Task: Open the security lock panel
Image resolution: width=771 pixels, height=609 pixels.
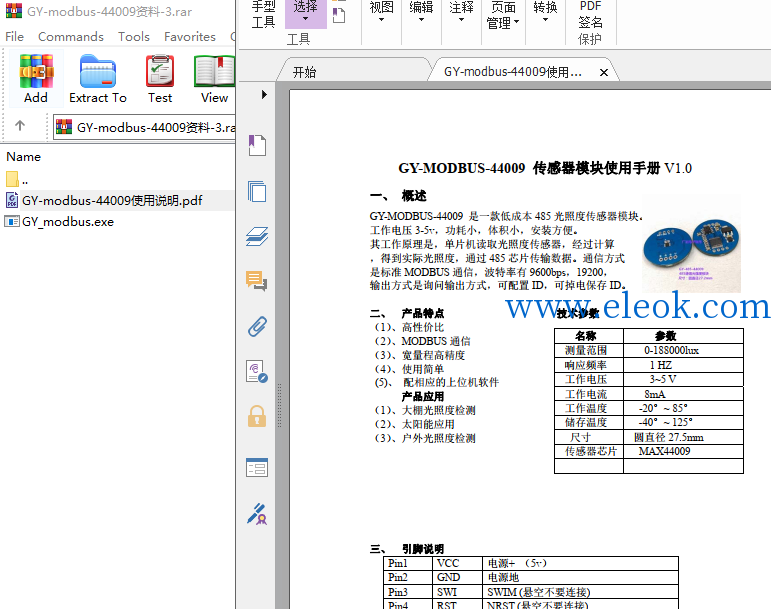Action: pos(257,416)
